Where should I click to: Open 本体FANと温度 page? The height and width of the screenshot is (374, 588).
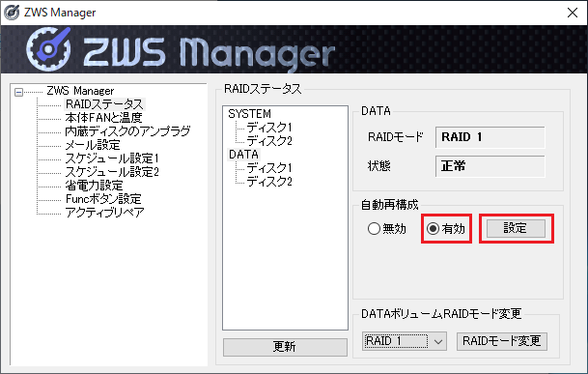point(103,118)
